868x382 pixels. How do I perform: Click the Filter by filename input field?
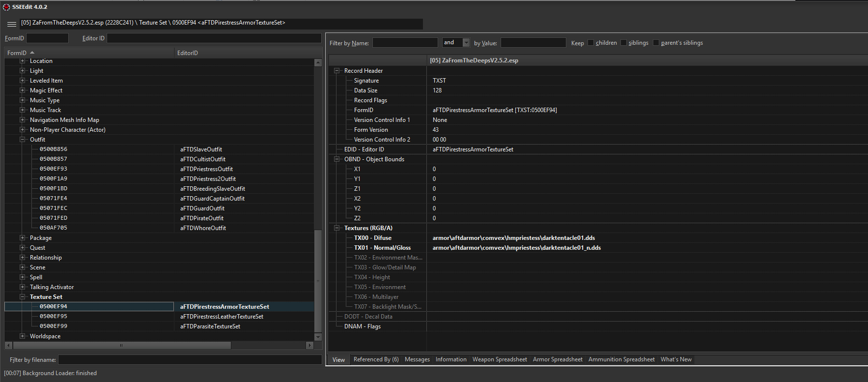(x=190, y=360)
